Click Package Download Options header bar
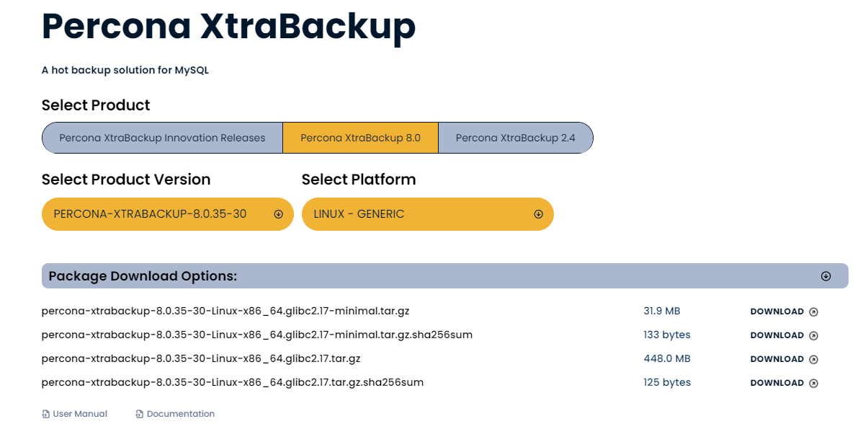The image size is (868, 424). click(445, 276)
